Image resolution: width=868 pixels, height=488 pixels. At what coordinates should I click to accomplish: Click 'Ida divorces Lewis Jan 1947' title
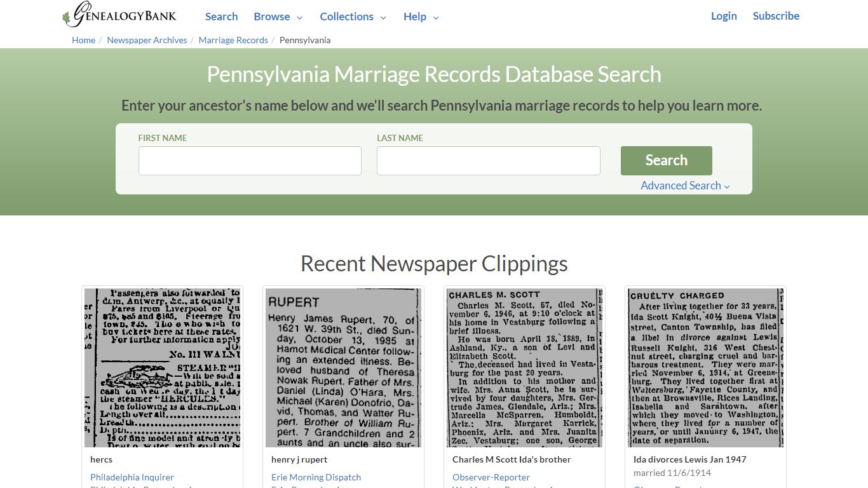pyautogui.click(x=689, y=459)
